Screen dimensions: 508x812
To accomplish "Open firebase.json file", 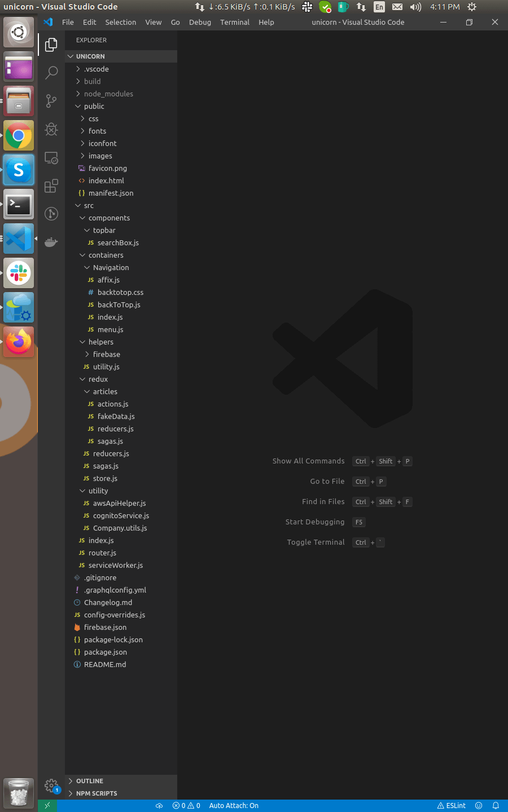I will click(x=121, y=627).
